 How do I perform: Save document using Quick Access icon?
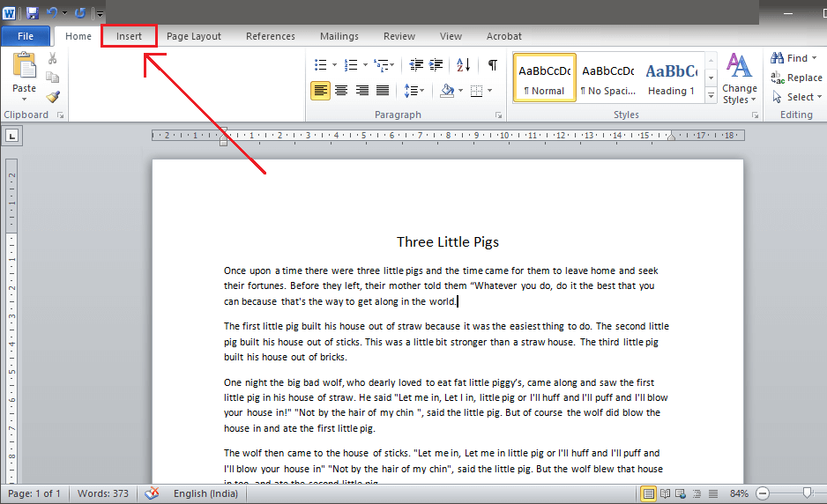pos(33,13)
